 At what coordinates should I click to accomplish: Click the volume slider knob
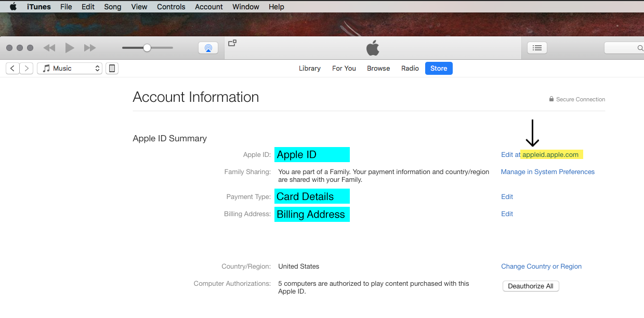point(147,48)
